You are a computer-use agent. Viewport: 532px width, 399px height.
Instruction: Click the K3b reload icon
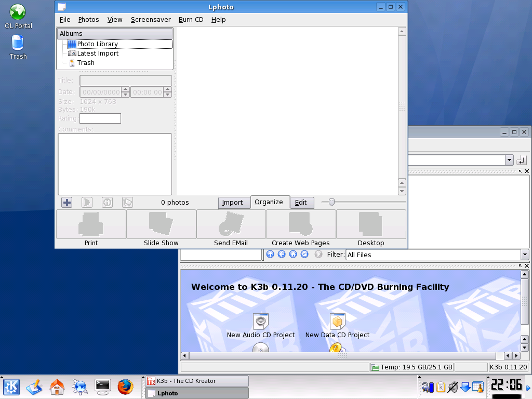(304, 254)
